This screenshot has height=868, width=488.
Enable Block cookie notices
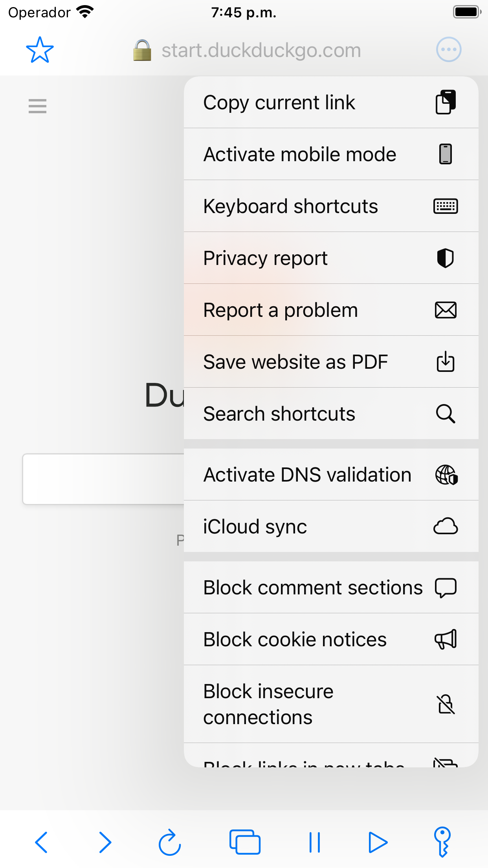[331, 639]
